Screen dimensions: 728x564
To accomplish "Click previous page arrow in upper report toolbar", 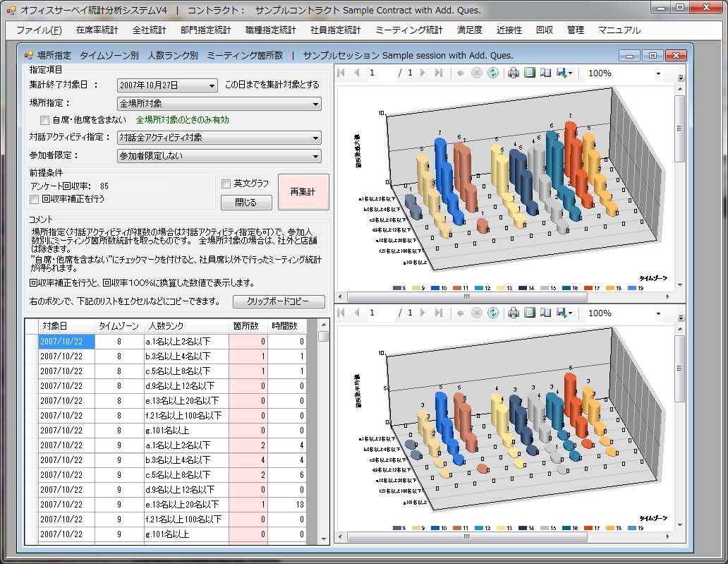I will [356, 73].
